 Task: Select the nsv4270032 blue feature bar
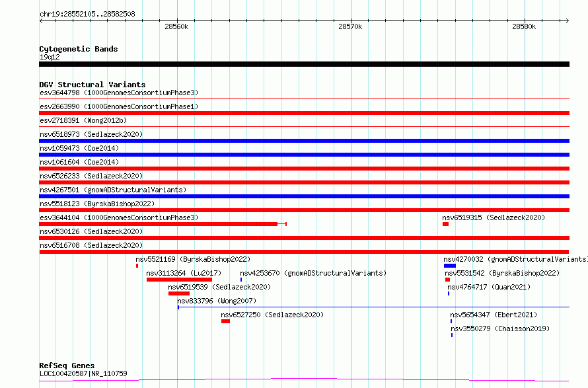(x=450, y=266)
